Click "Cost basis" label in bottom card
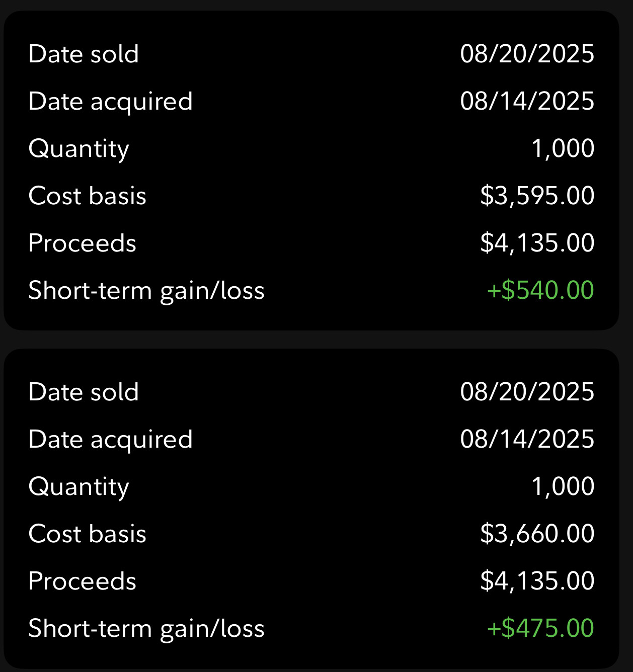 click(x=88, y=534)
